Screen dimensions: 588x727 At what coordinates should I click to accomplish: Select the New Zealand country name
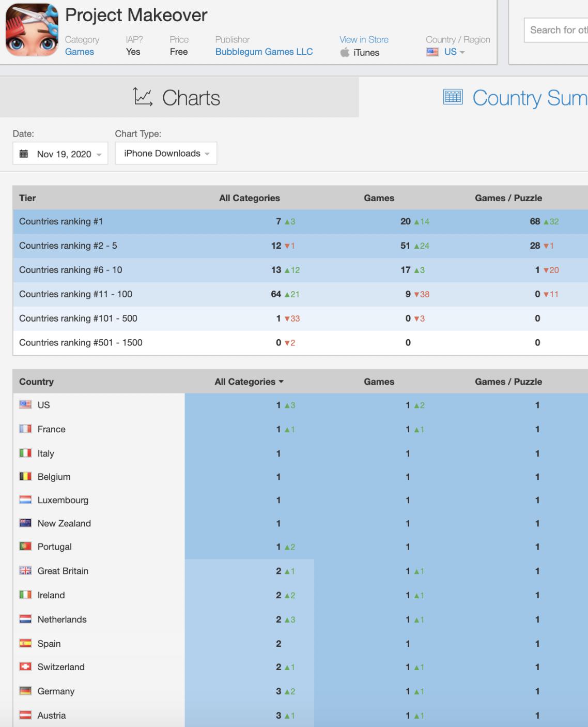coord(64,523)
